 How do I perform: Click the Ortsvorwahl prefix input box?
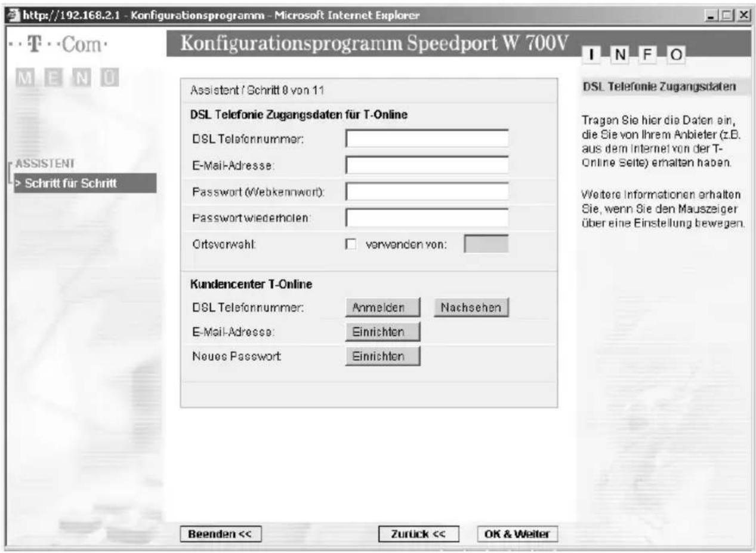(486, 244)
